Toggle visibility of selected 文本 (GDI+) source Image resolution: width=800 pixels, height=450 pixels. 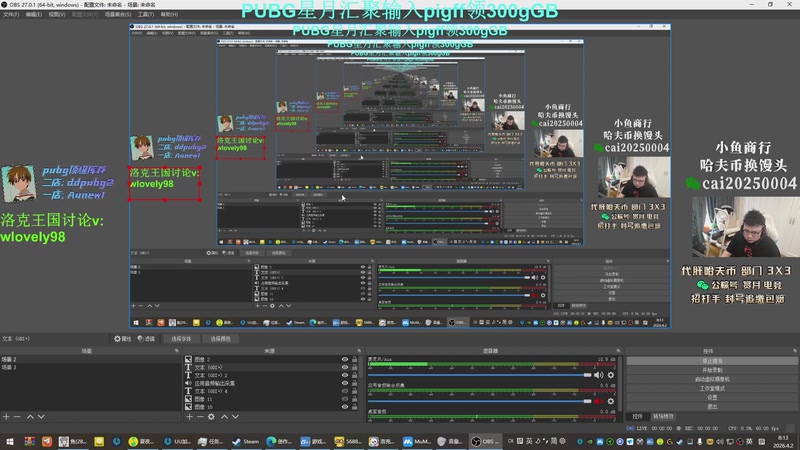pos(345,367)
